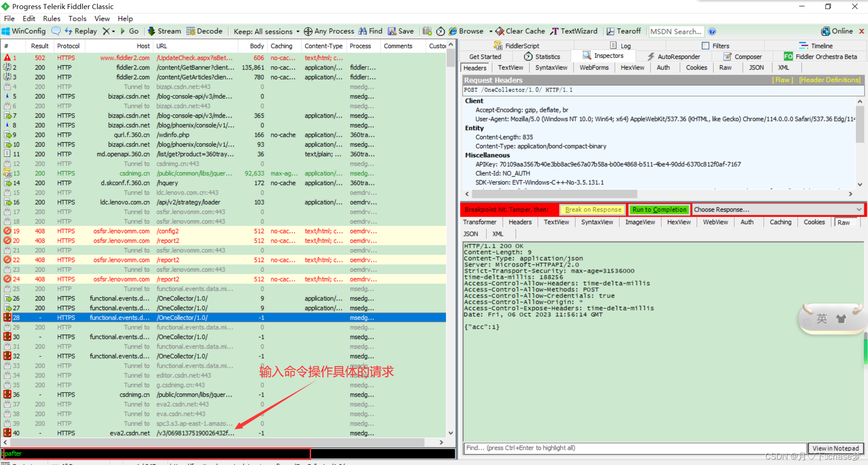Image resolution: width=868 pixels, height=465 pixels.
Task: Open the TextWizard tool
Action: point(574,31)
